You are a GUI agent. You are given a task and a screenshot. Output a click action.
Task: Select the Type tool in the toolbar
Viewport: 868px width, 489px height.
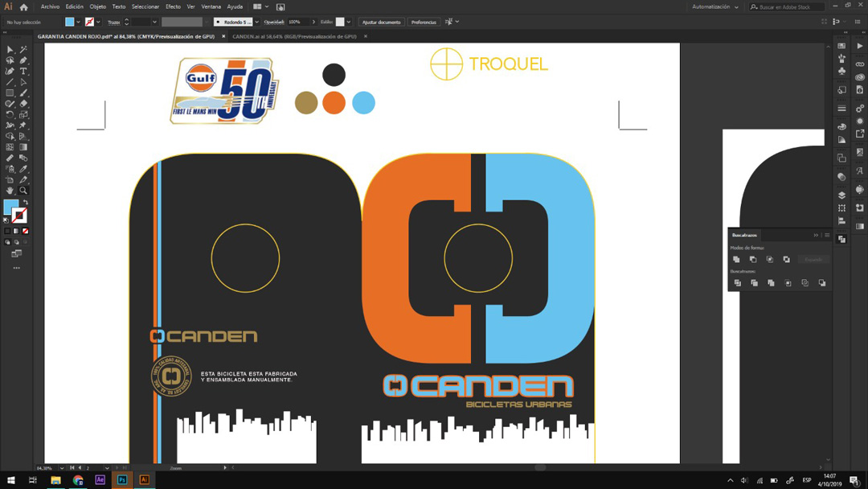pos(23,72)
